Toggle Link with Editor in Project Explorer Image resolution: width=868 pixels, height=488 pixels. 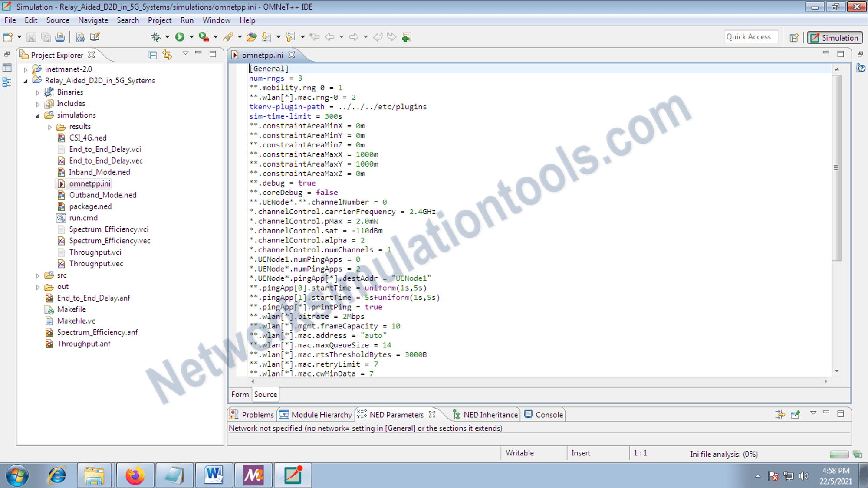tap(167, 55)
